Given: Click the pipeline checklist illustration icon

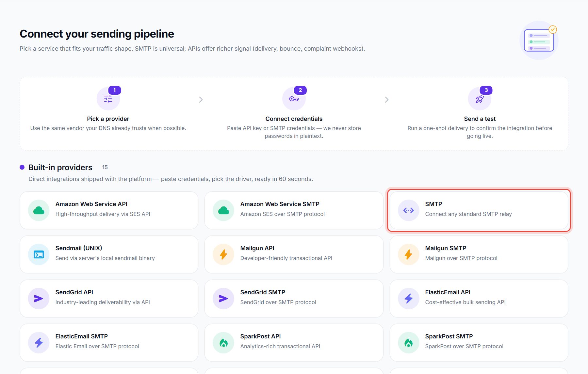Looking at the screenshot, I should click(539, 40).
